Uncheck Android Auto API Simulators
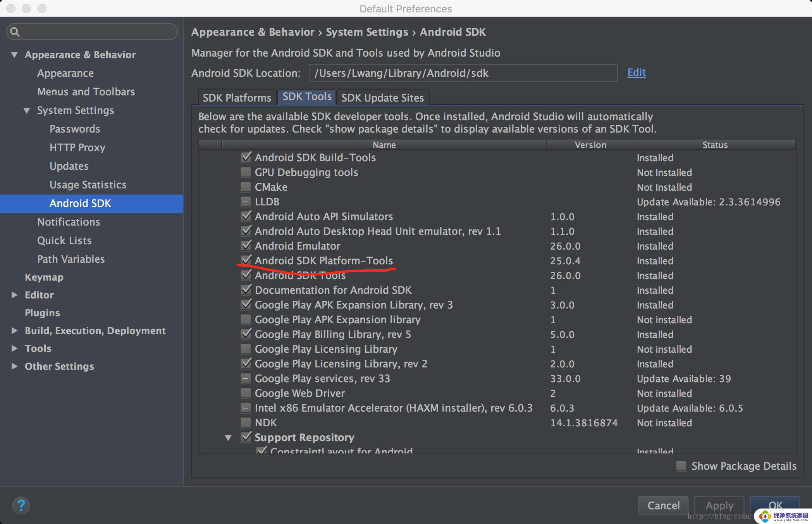This screenshot has height=524, width=812. pos(246,216)
